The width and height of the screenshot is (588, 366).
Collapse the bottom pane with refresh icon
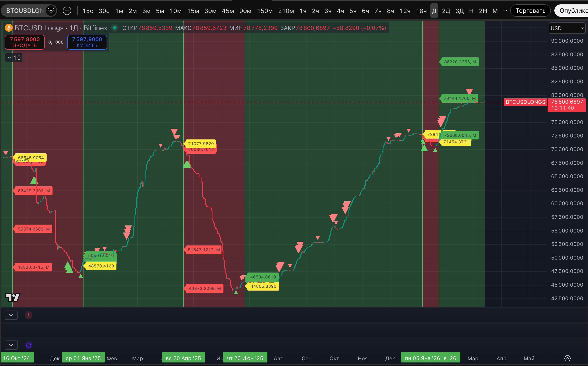(x=11, y=345)
